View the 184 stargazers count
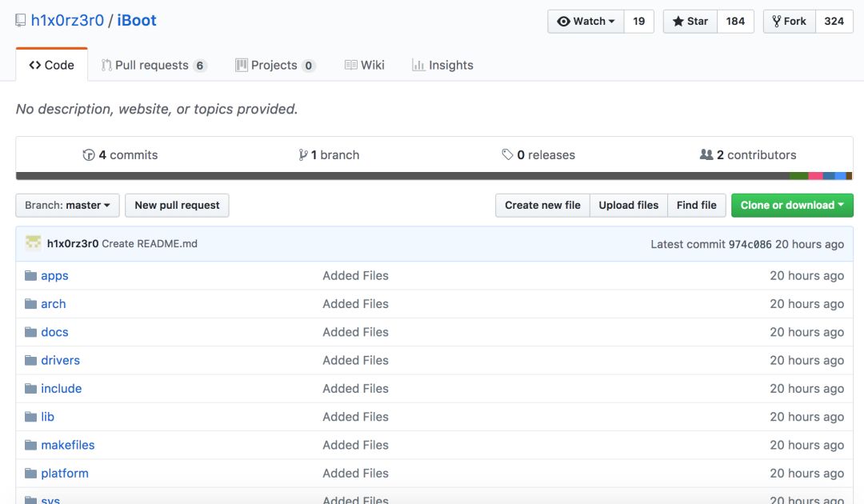 [735, 22]
